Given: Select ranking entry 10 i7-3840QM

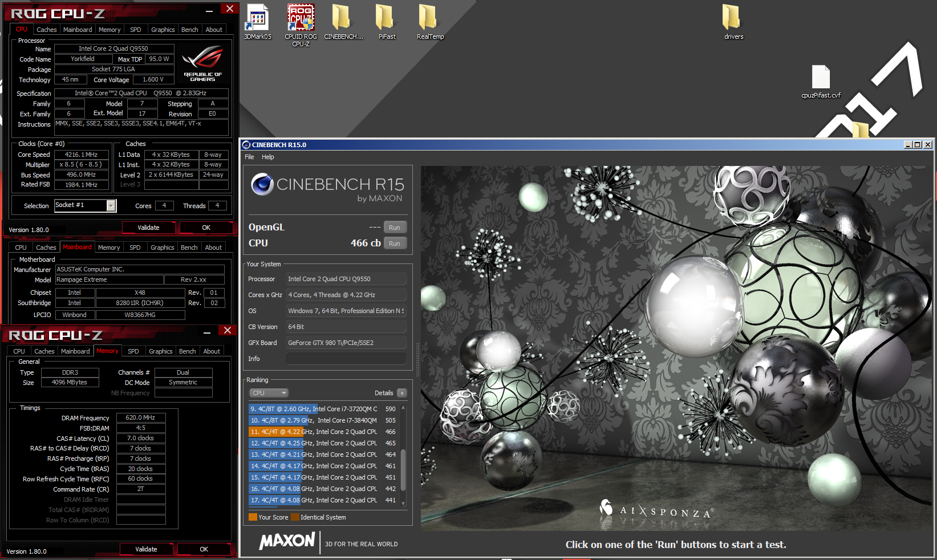Looking at the screenshot, I should coord(322,420).
